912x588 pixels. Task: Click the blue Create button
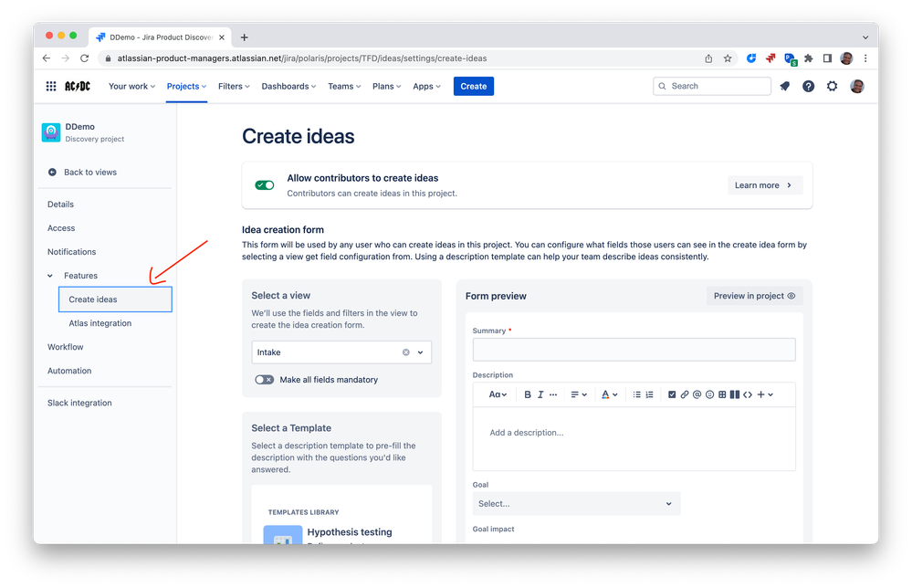pyautogui.click(x=474, y=86)
